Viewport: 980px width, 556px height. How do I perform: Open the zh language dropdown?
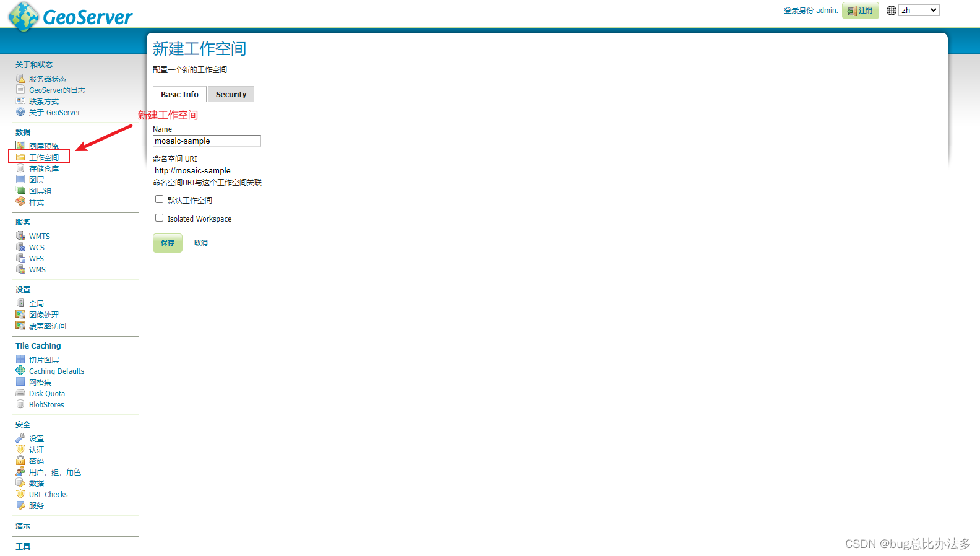click(x=919, y=11)
